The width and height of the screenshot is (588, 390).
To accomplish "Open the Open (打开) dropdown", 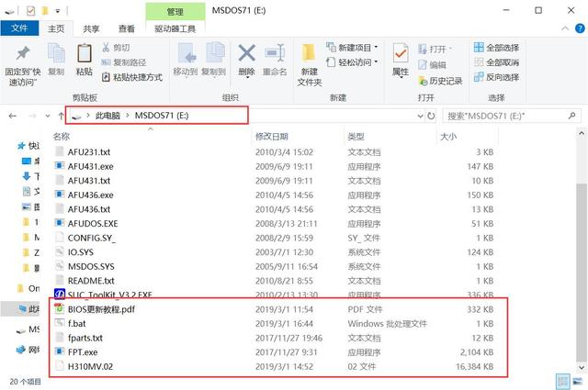I will 435,49.
